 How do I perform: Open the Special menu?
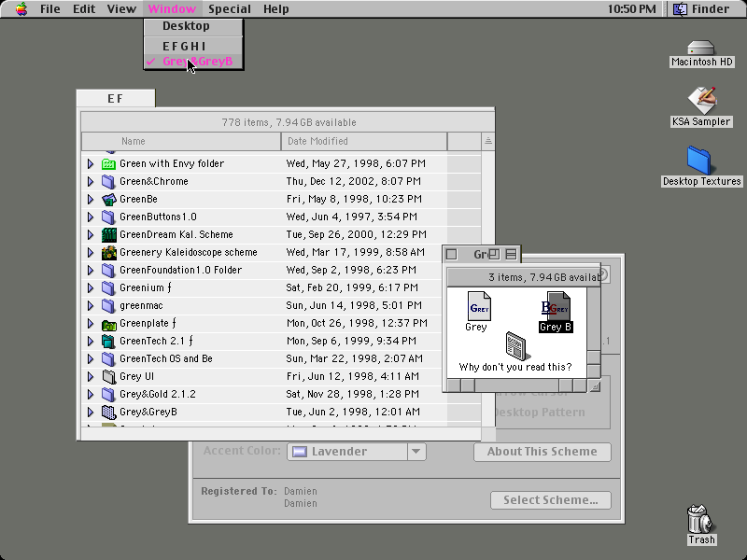[229, 9]
